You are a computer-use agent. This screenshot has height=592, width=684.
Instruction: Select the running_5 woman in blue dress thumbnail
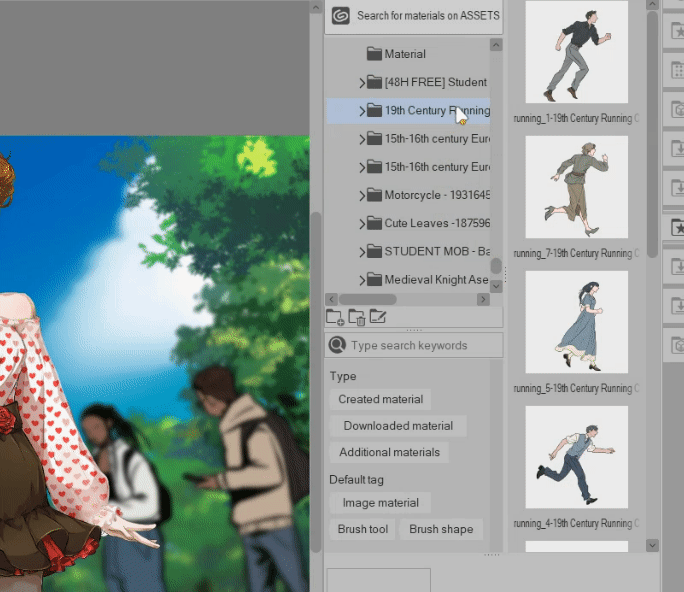point(576,322)
